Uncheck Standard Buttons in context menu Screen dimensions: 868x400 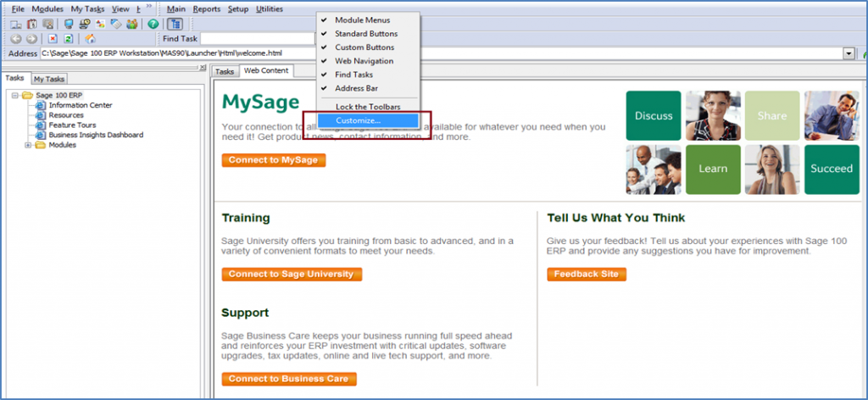(x=368, y=34)
